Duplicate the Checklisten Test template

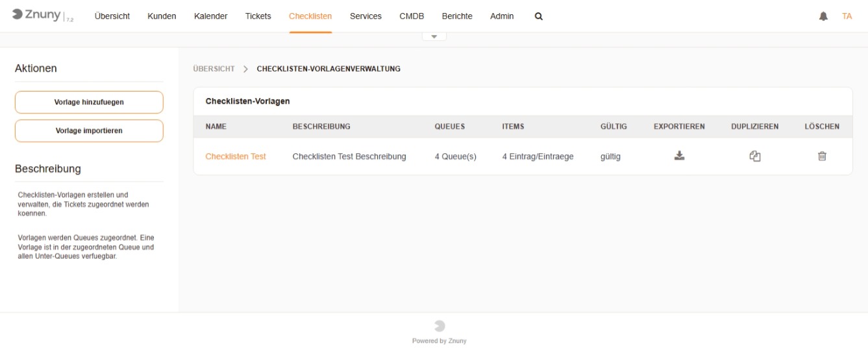(754, 156)
